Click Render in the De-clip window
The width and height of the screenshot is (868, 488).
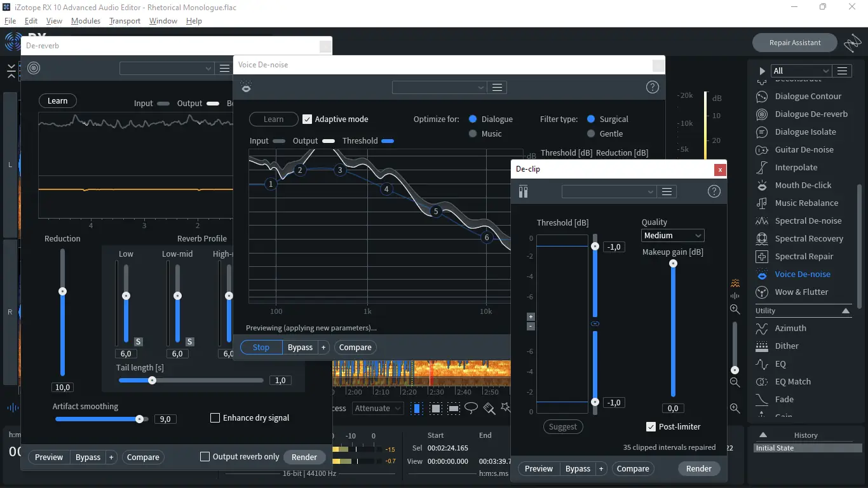(699, 468)
